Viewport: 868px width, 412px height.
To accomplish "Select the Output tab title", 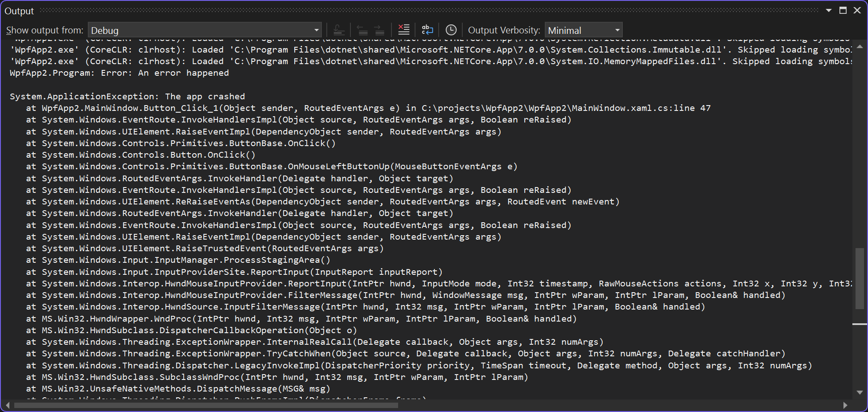I will [x=19, y=10].
